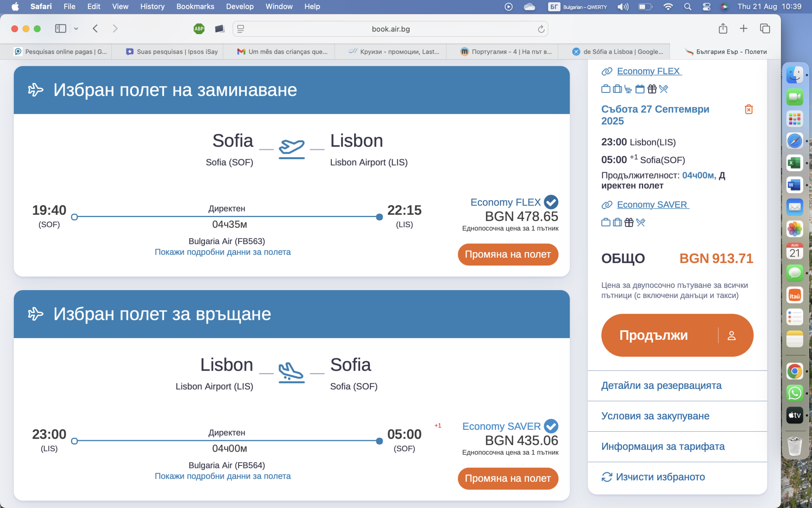Click the passenger icon on Продължи button
Screen dimensions: 812x508
click(732, 335)
